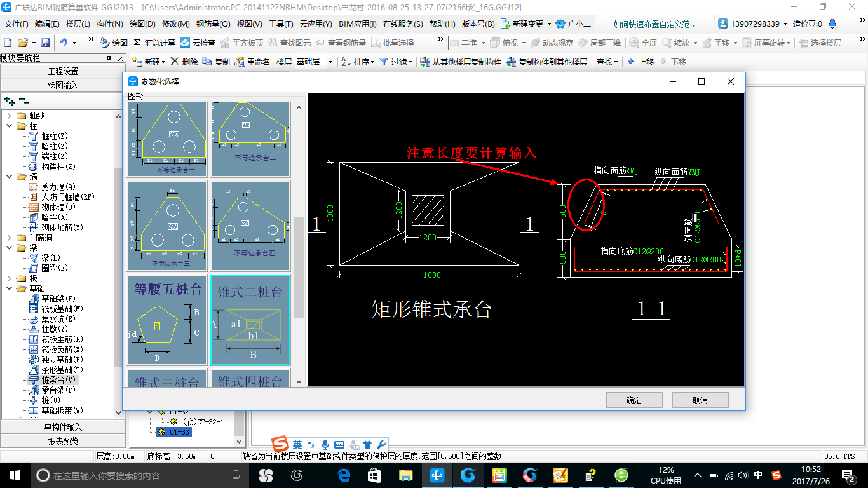
Task: Click 从其他楼层复制构件 copy from other floors
Action: (x=462, y=62)
